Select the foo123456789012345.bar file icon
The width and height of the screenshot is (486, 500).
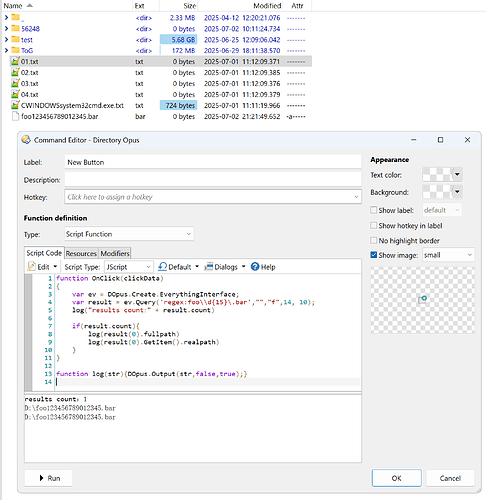point(15,116)
